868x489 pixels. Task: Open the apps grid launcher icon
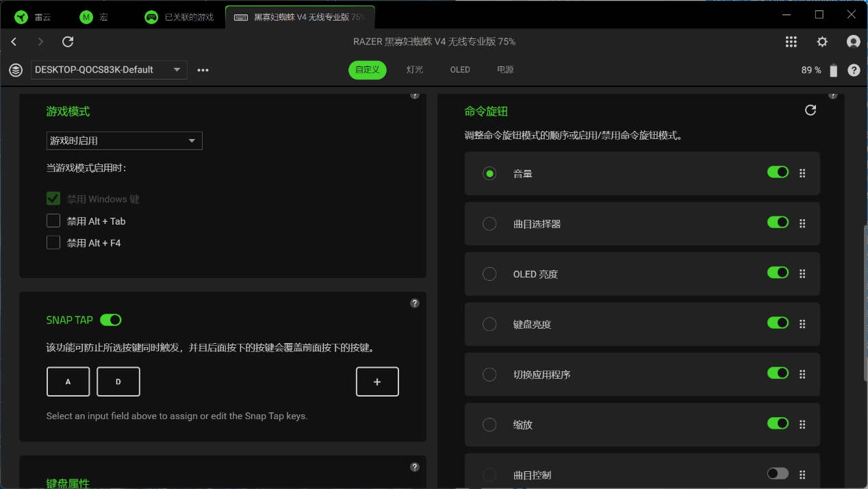[791, 42]
